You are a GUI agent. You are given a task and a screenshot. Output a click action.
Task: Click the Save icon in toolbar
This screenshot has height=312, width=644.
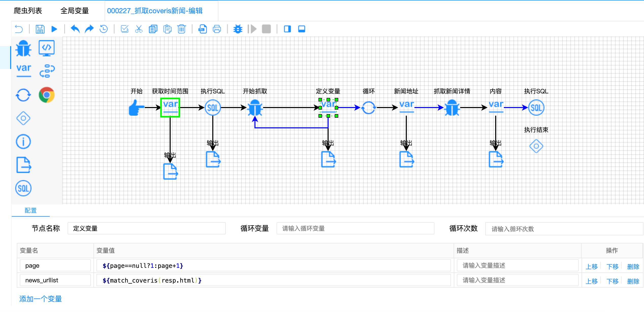[x=40, y=29]
